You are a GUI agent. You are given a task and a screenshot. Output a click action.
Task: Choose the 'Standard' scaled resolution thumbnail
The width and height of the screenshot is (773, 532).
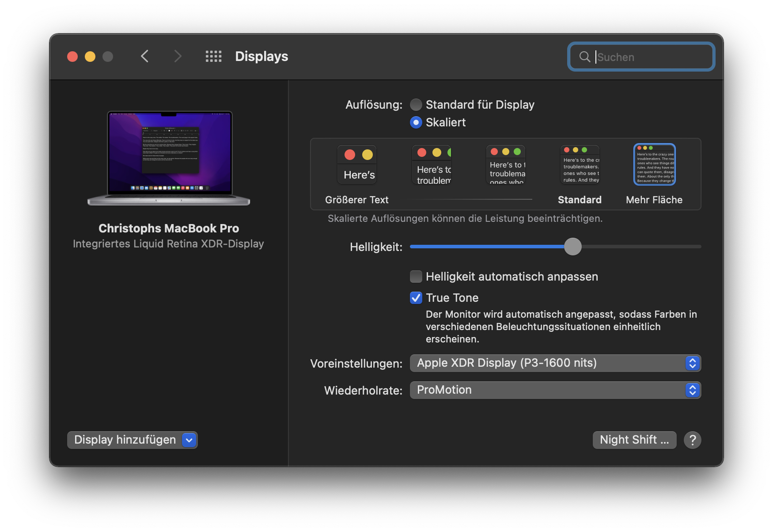580,164
